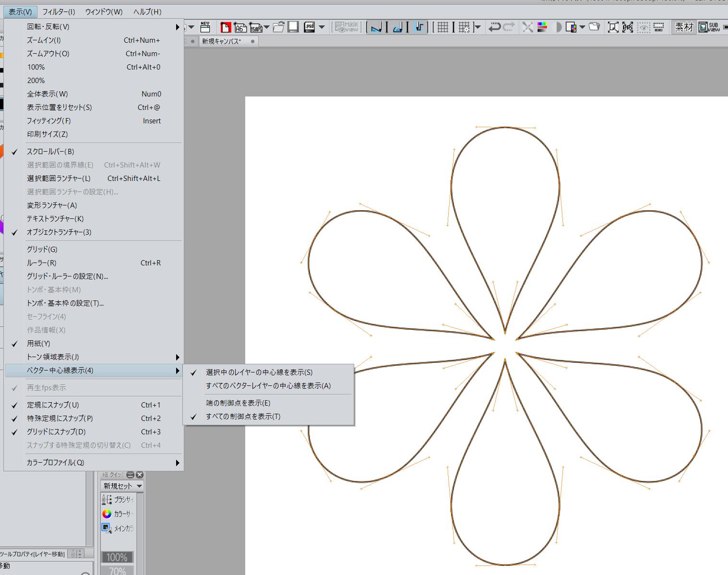Choose グリッド・ルーラーの設定(N)... menu entry
Viewport: 728px width, 575px height.
[94, 276]
